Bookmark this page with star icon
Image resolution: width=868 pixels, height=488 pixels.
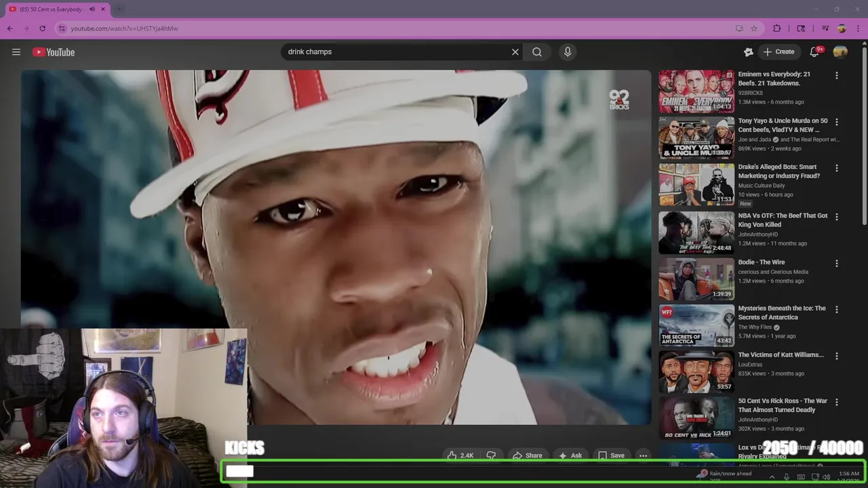[754, 28]
